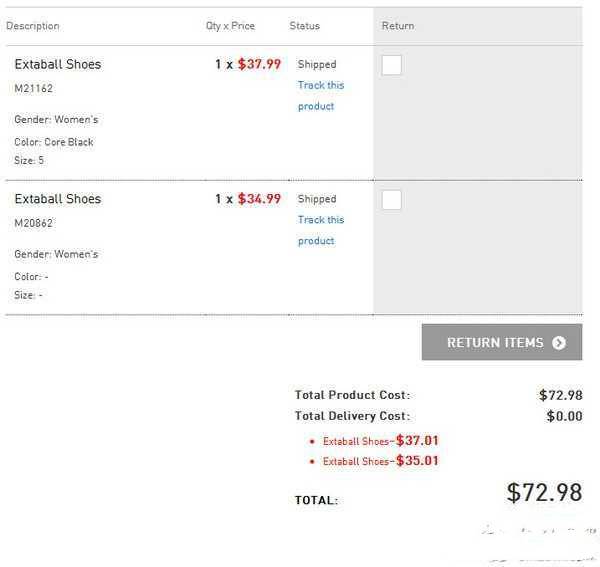
Task: Click product code M20862
Action: tap(34, 223)
